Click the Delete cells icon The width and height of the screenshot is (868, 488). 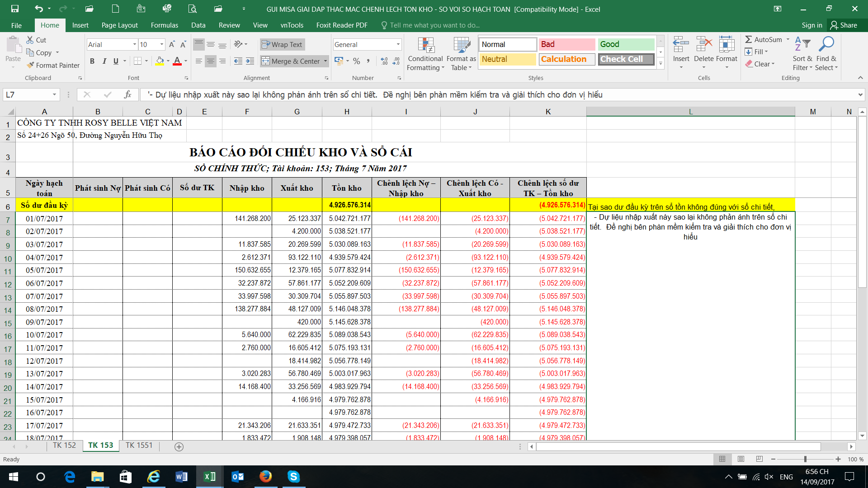[x=704, y=45]
